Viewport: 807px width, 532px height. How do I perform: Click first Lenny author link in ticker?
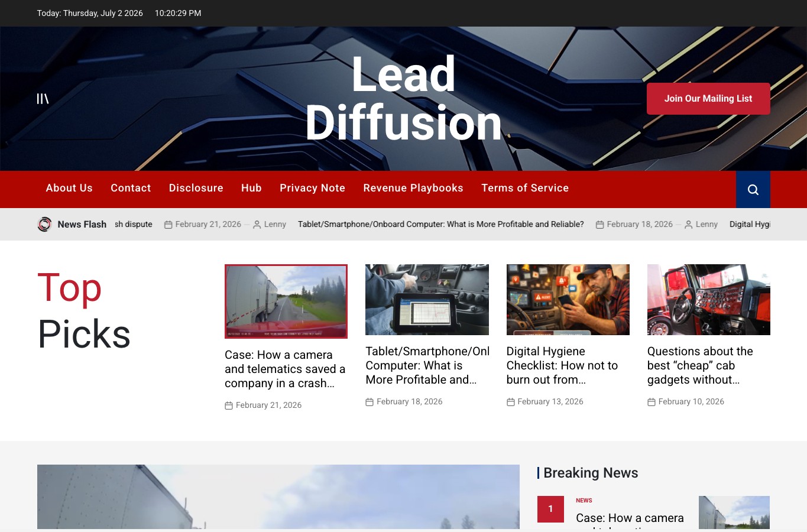(x=275, y=225)
